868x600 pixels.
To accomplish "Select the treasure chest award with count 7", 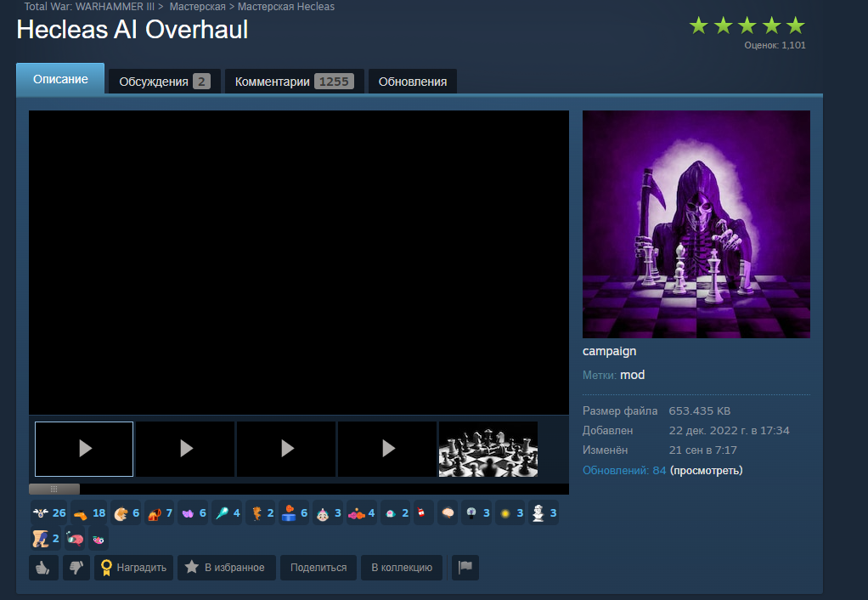I will pyautogui.click(x=160, y=513).
